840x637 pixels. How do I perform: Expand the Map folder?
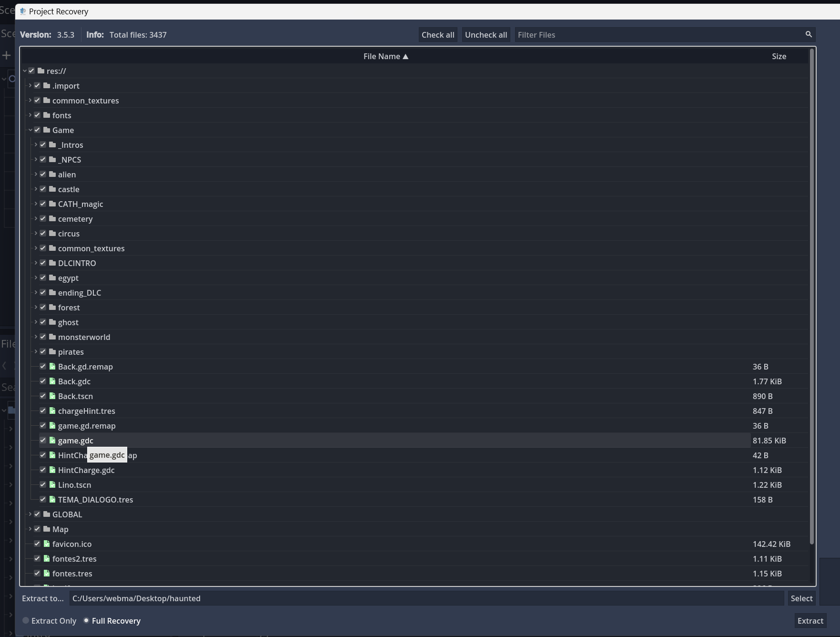pos(30,529)
